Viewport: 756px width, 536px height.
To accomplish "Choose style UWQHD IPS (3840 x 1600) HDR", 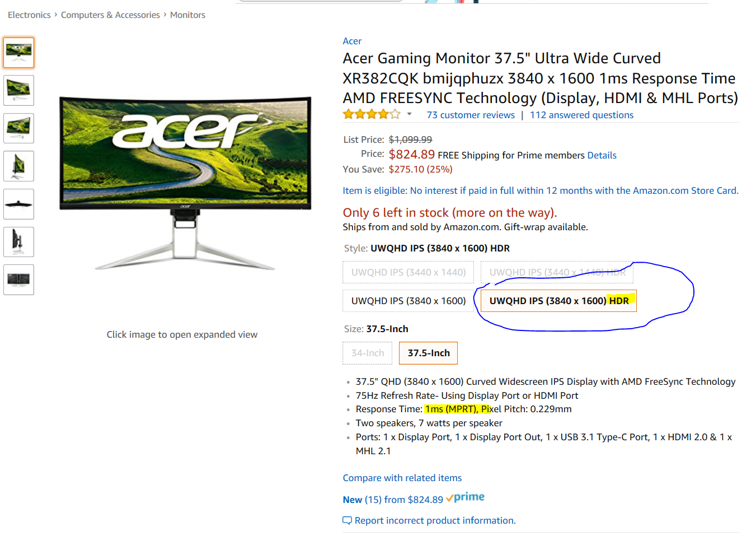I will [558, 301].
